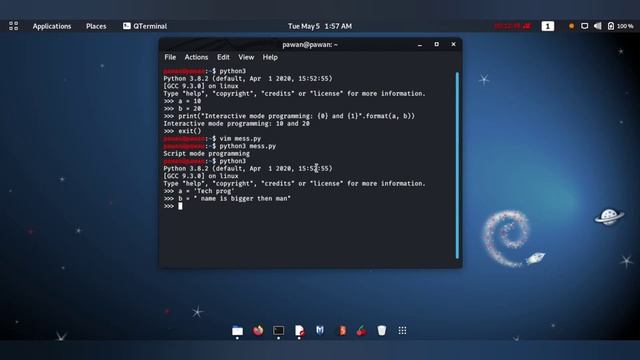Click the 'python3 mess.py' command line
This screenshot has width=640, height=360.
pos(220,146)
